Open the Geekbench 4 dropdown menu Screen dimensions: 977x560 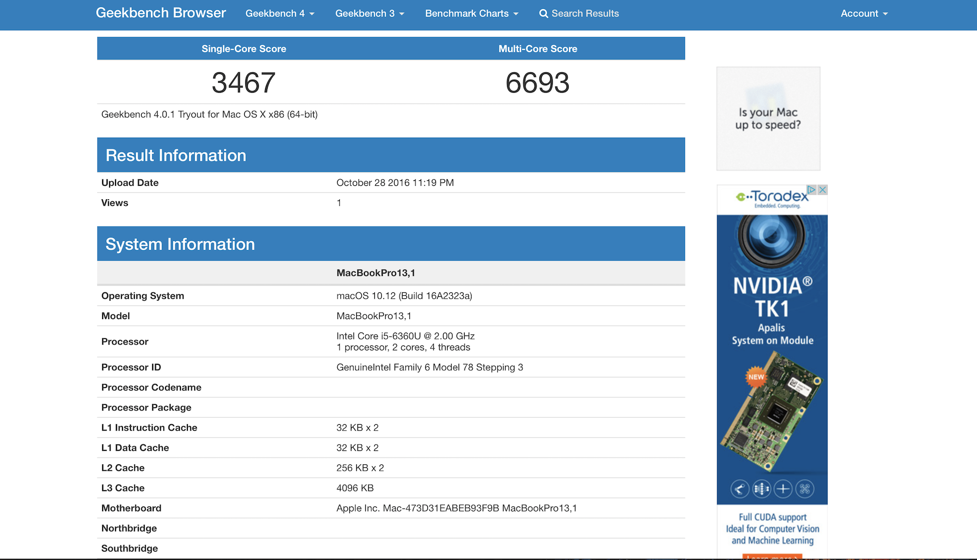pyautogui.click(x=280, y=14)
